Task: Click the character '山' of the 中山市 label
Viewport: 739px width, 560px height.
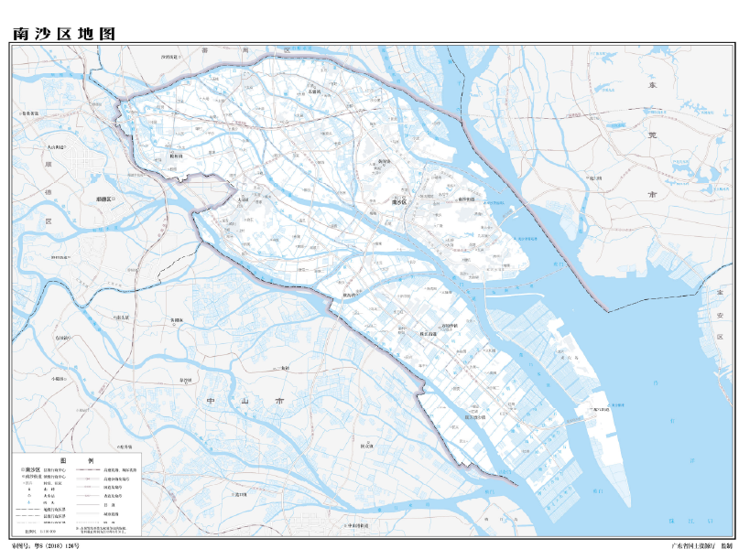Action: 245,402
